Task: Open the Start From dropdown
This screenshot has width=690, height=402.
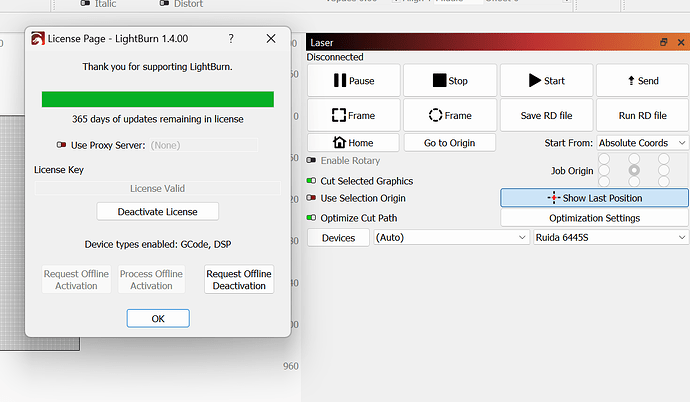Action: coord(642,143)
